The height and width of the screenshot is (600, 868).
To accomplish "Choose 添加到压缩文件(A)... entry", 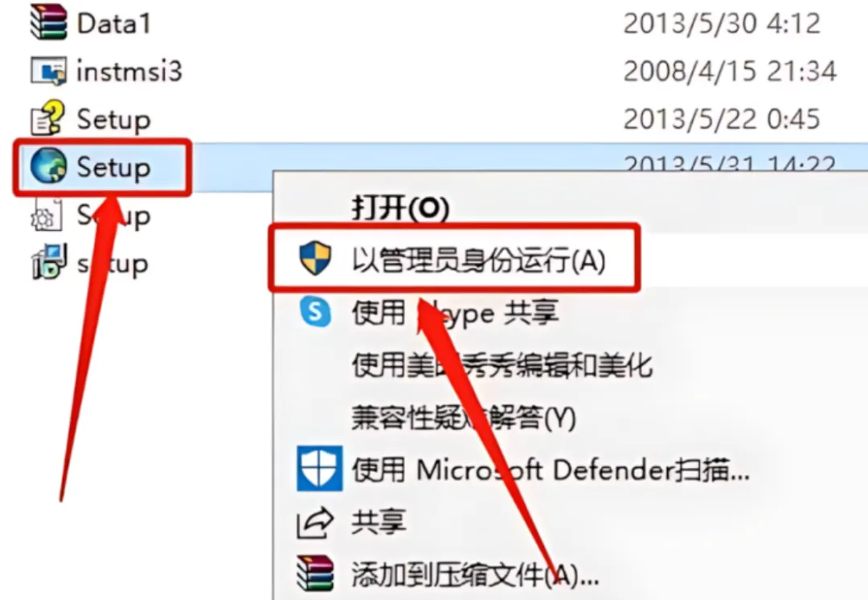I will tap(476, 574).
